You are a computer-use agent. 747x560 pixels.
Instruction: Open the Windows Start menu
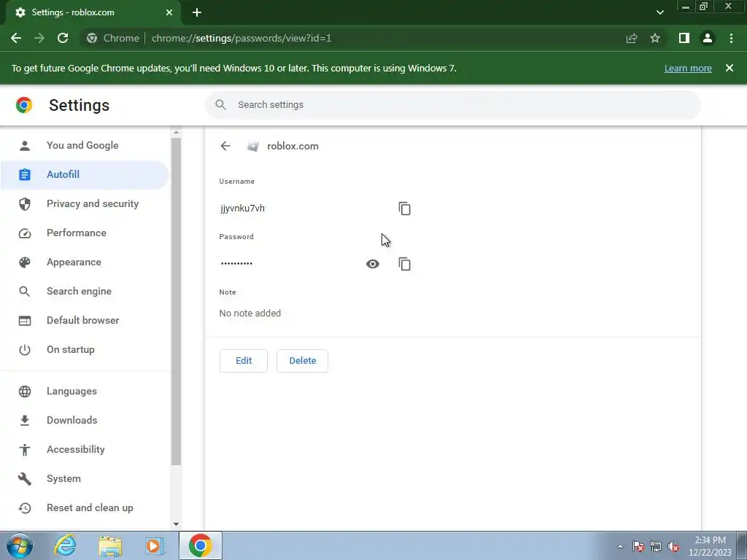point(20,545)
